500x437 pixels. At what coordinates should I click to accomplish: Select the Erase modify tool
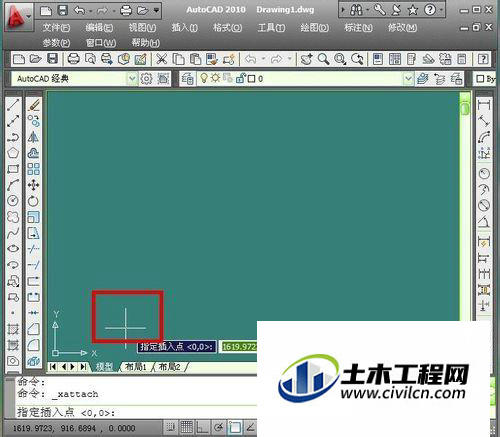(33, 105)
